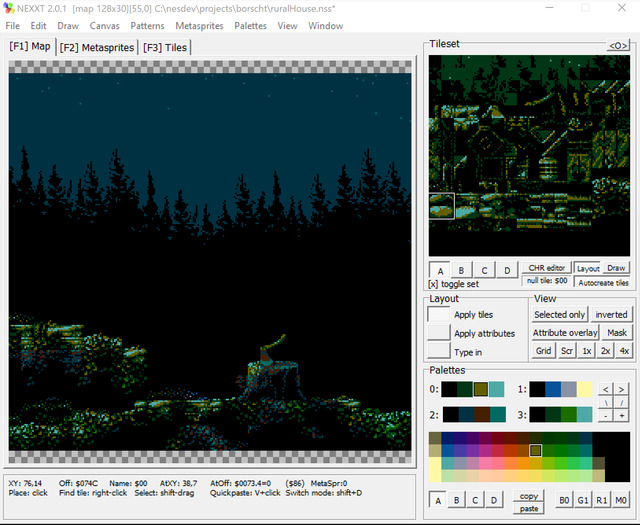
Task: Toggle the R1 emphasis bit button
Action: pyautogui.click(x=602, y=500)
